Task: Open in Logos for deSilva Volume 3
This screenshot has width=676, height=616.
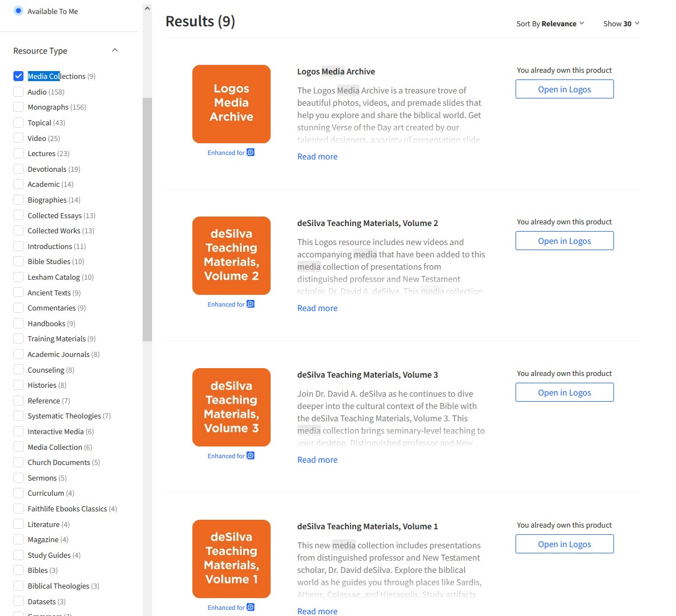Action: 564,392
